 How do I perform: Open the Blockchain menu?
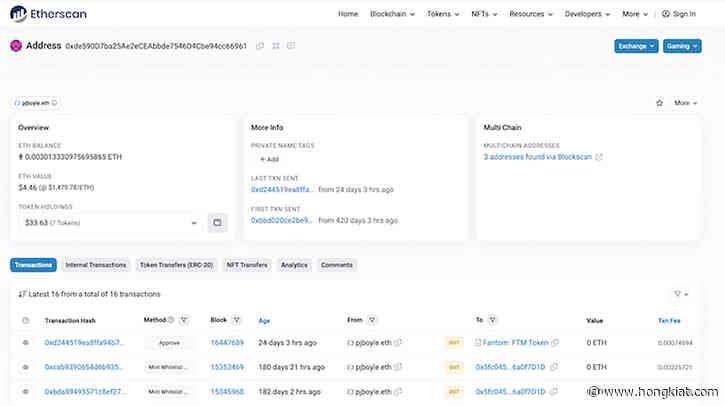[392, 14]
